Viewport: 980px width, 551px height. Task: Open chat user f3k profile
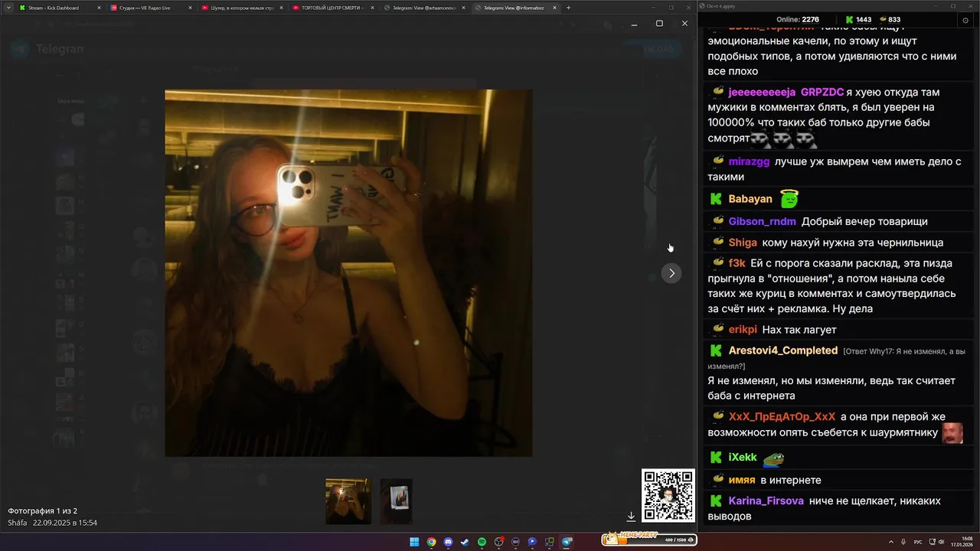pyautogui.click(x=737, y=263)
